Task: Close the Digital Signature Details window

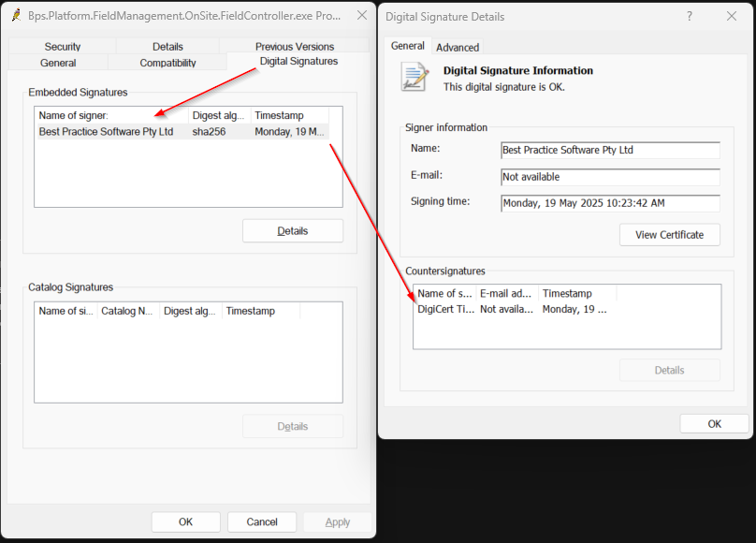Action: (x=732, y=17)
